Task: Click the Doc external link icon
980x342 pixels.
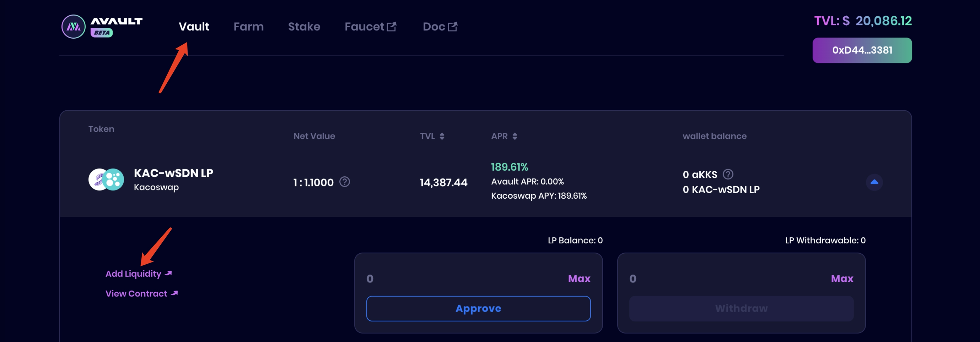Action: pyautogui.click(x=452, y=27)
